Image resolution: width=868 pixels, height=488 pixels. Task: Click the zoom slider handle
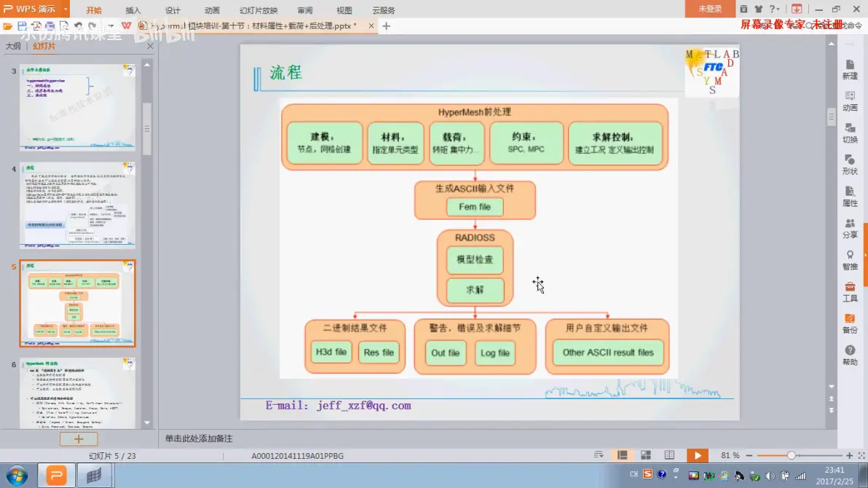click(x=791, y=455)
